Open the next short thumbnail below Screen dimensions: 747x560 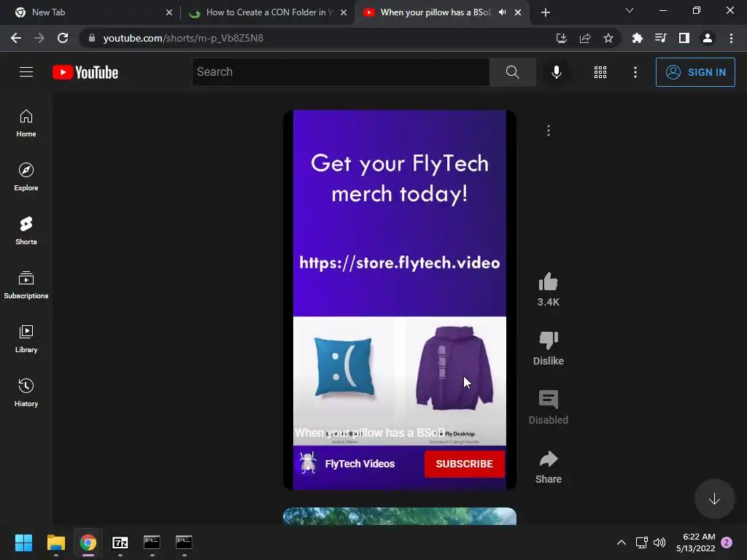tap(400, 516)
